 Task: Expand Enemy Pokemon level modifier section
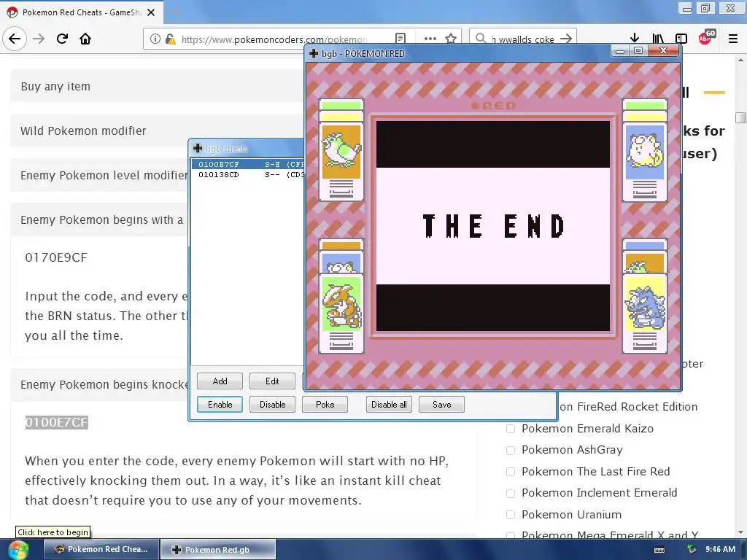coord(100,175)
